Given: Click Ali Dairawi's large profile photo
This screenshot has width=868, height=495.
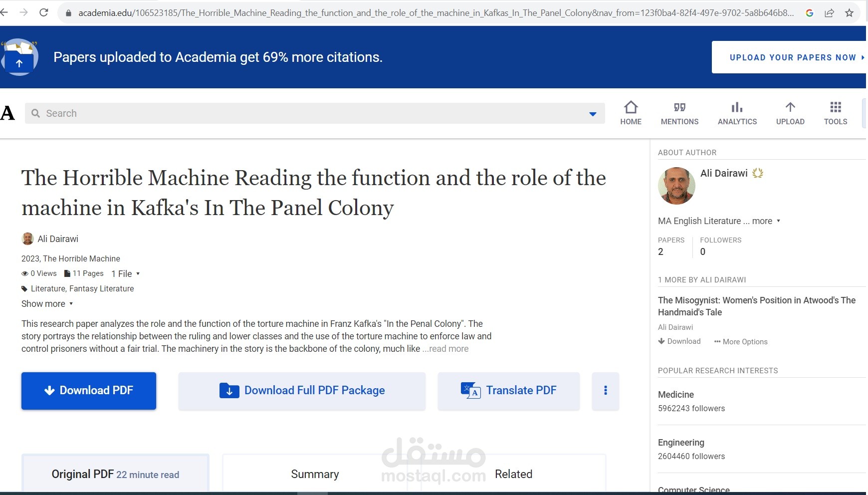Looking at the screenshot, I should tap(676, 186).
